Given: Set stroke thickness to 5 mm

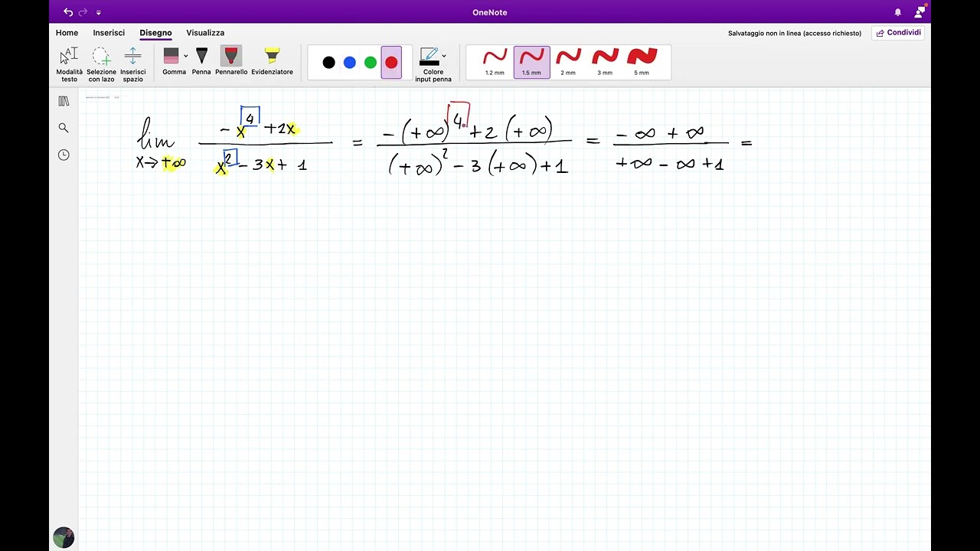Looking at the screenshot, I should [642, 62].
